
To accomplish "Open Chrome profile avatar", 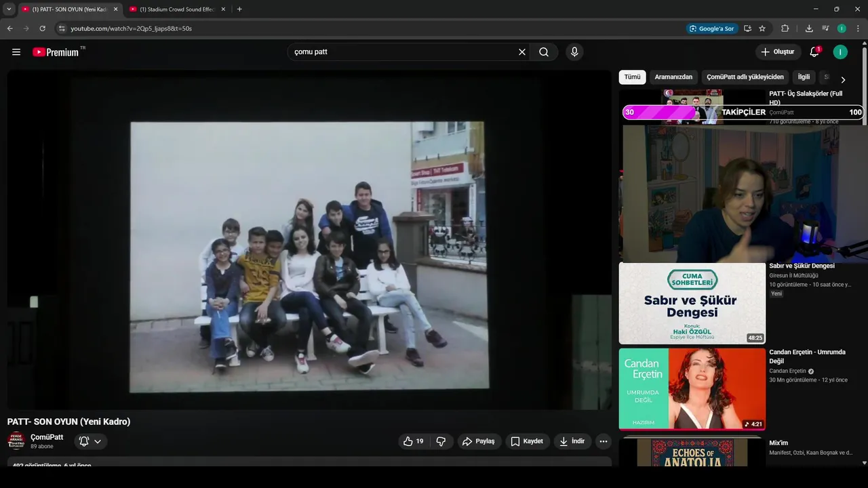I will [x=842, y=28].
